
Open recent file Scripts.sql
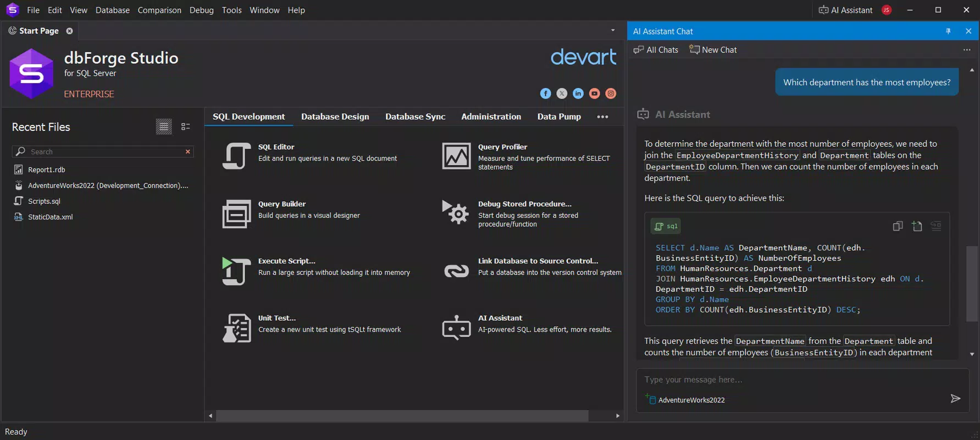click(x=45, y=201)
